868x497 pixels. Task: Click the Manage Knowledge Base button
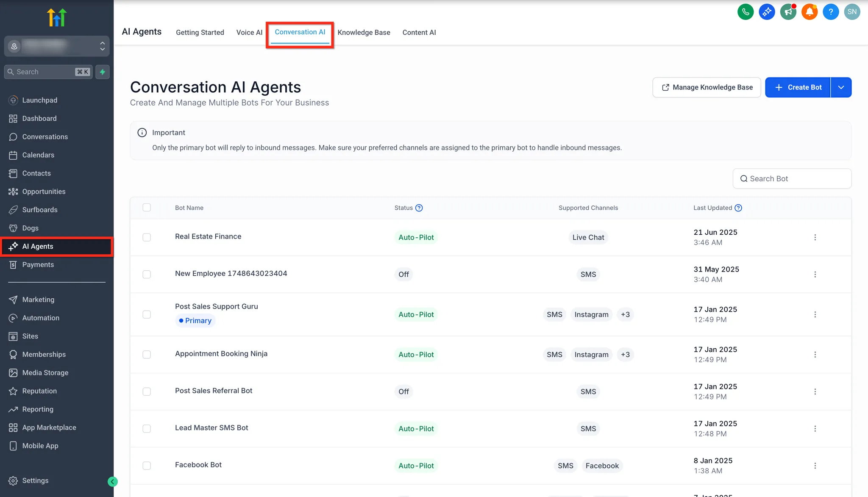(707, 87)
